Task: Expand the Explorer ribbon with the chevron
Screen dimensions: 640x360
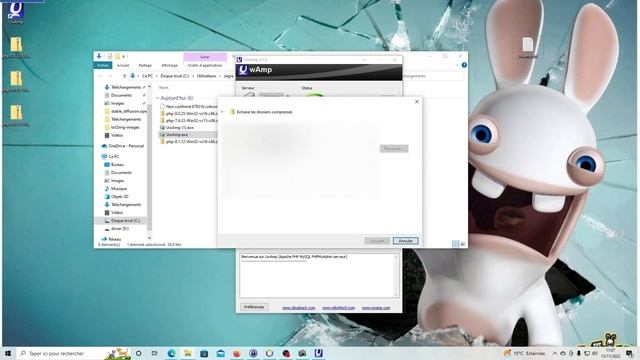Action: coord(457,65)
